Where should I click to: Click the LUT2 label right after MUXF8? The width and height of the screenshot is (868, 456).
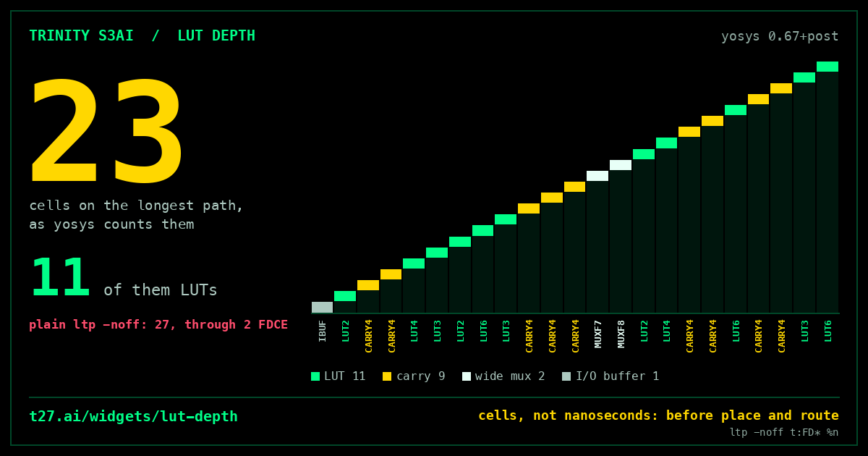click(x=644, y=331)
